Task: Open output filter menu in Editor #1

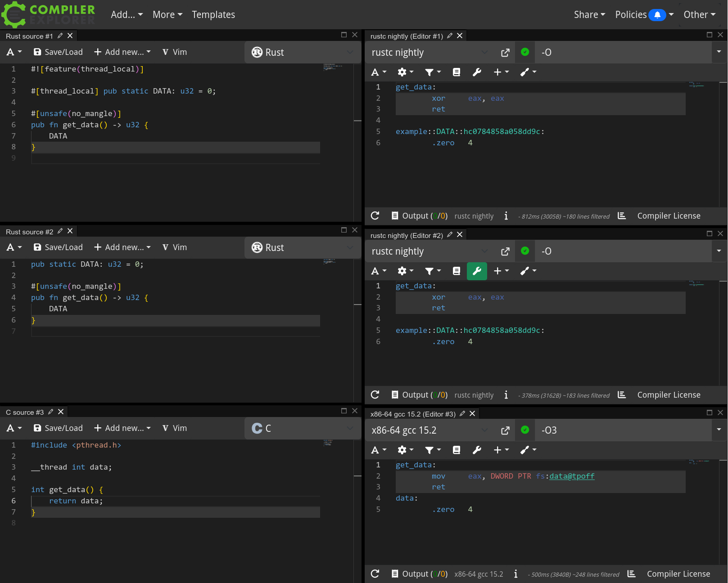Action: pos(433,72)
